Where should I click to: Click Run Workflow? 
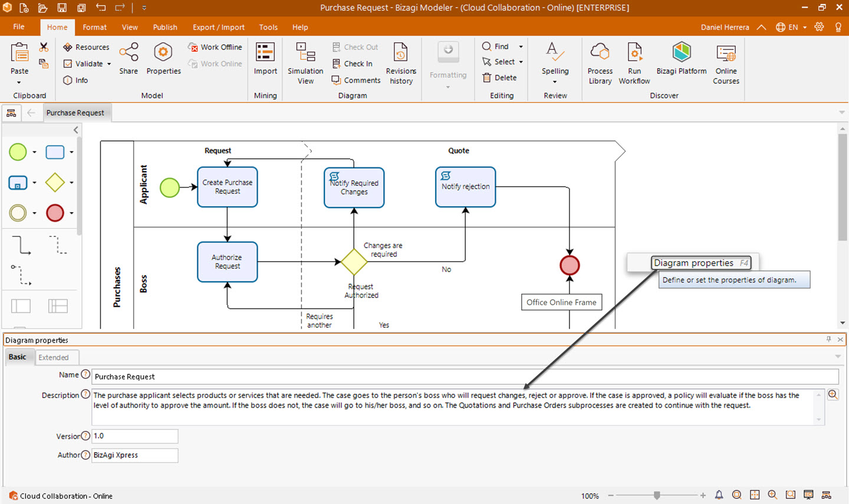point(634,63)
